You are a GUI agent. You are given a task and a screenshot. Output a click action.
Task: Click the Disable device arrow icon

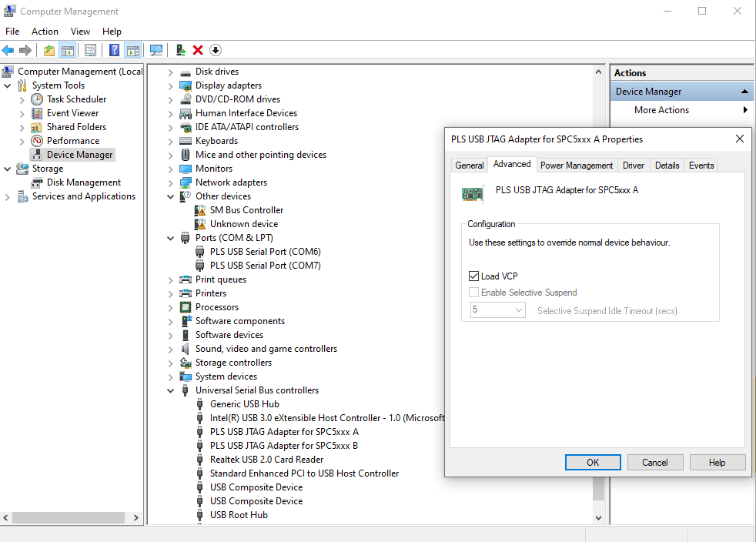coord(216,50)
